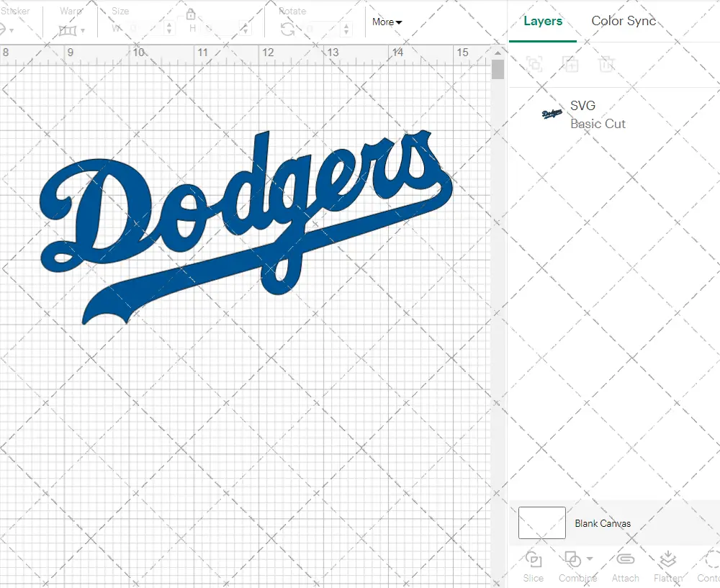Click the Rotate angle input field
Viewport: 720px width, 588px height.
323,29
